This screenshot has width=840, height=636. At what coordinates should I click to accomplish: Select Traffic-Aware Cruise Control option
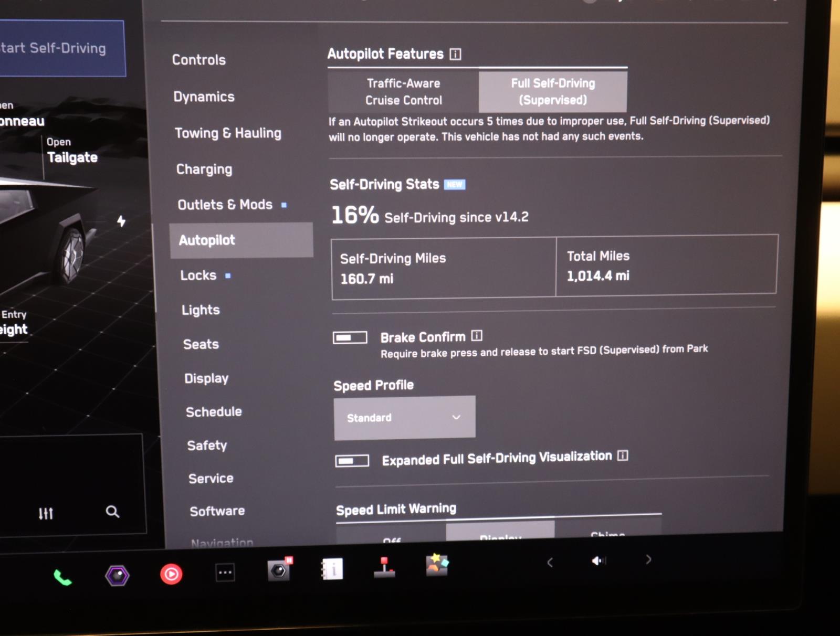tap(403, 92)
